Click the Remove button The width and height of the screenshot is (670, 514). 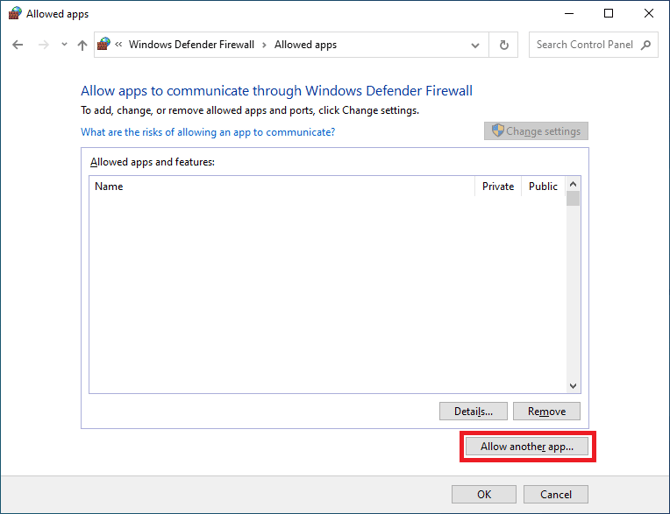pos(547,411)
